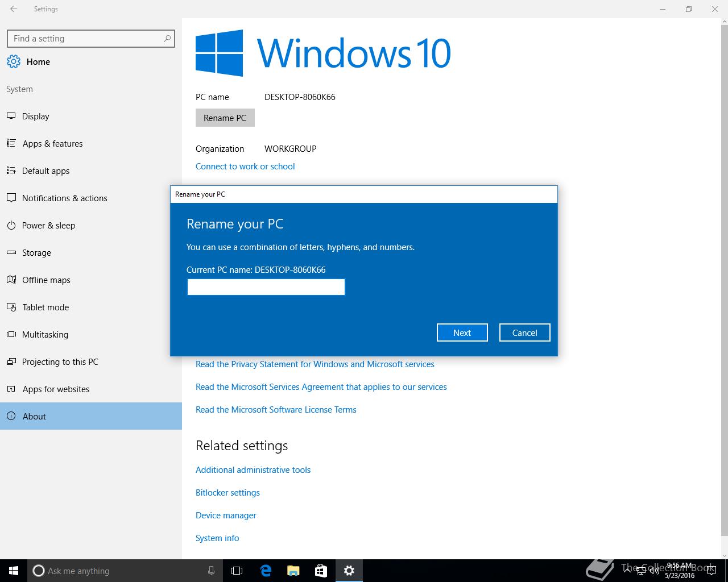Select the About page entry

(x=91, y=416)
